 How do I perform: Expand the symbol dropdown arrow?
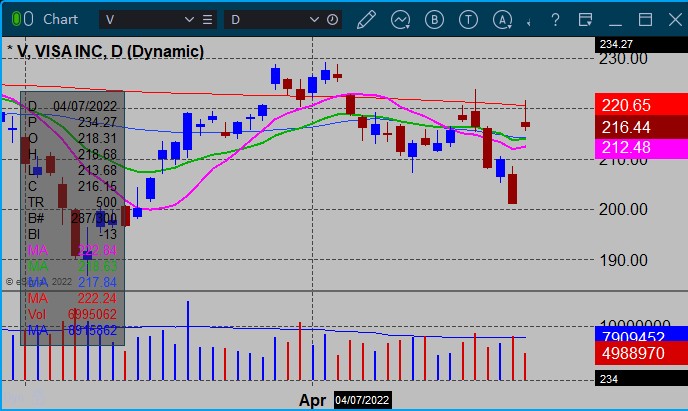point(189,20)
